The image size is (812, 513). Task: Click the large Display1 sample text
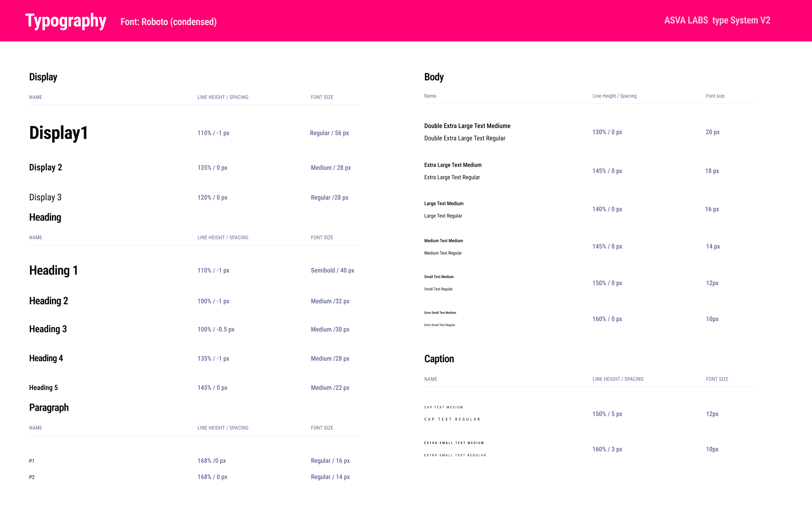[58, 133]
